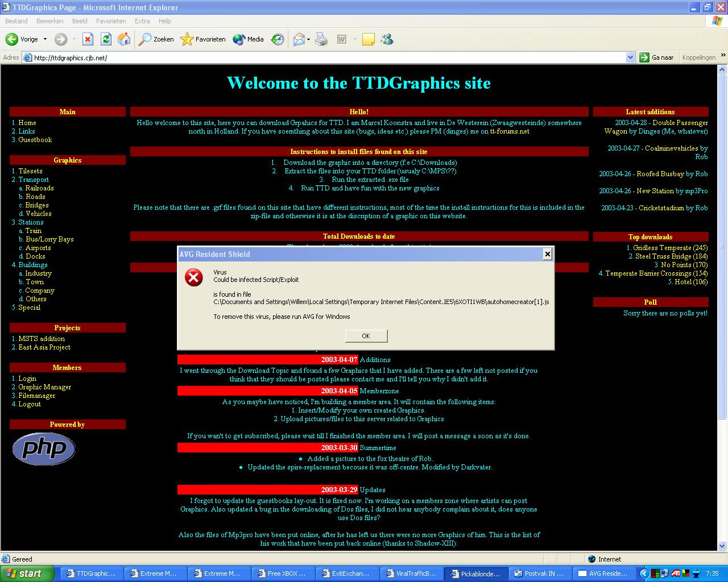Viewport: 728px width, 582px height.
Task: Open the ATI tray icon
Action: tap(676, 573)
